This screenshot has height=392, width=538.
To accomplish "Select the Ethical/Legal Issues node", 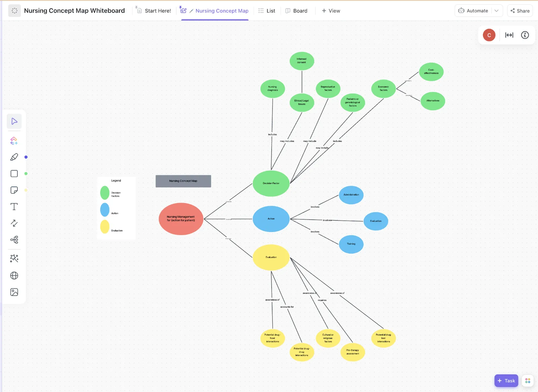I will [x=302, y=103].
